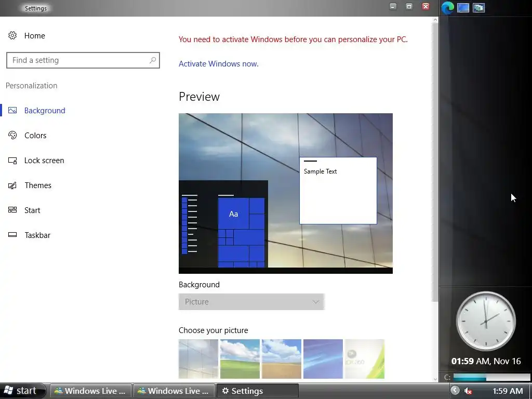
Task: Click the C: drive usage bar gadget
Action: click(491, 377)
